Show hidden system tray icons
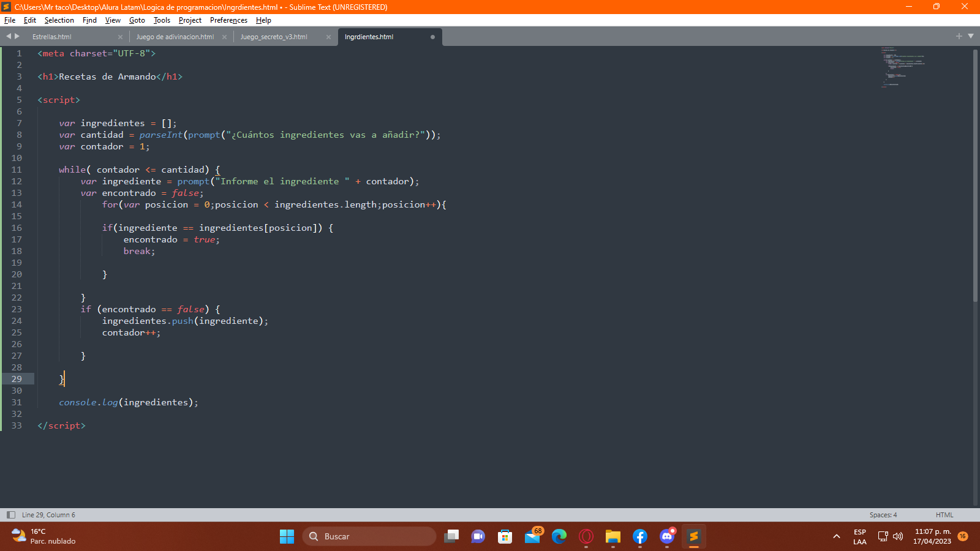This screenshot has height=551, width=980. tap(837, 536)
